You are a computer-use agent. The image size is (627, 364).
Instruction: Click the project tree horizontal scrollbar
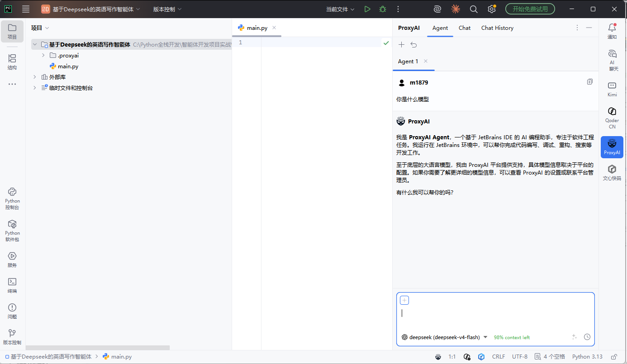97,348
